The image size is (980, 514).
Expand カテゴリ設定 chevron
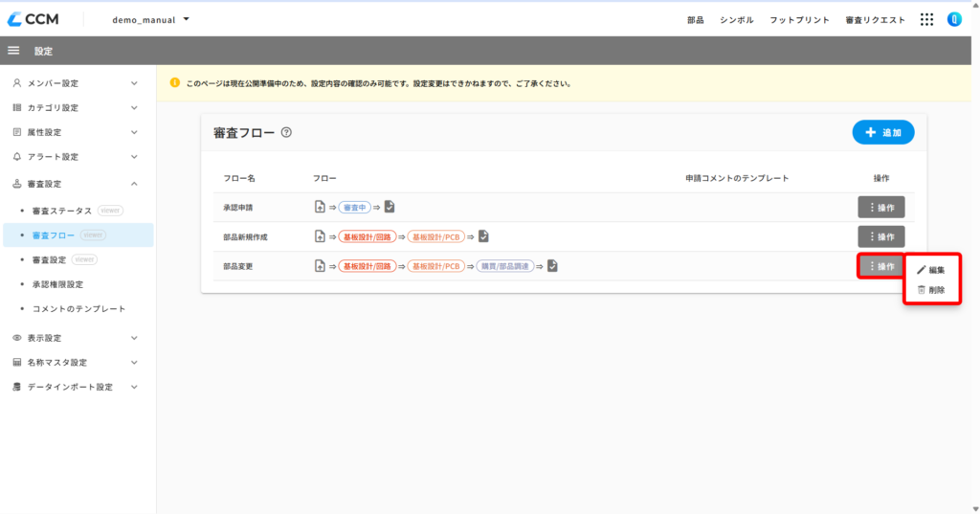(134, 107)
